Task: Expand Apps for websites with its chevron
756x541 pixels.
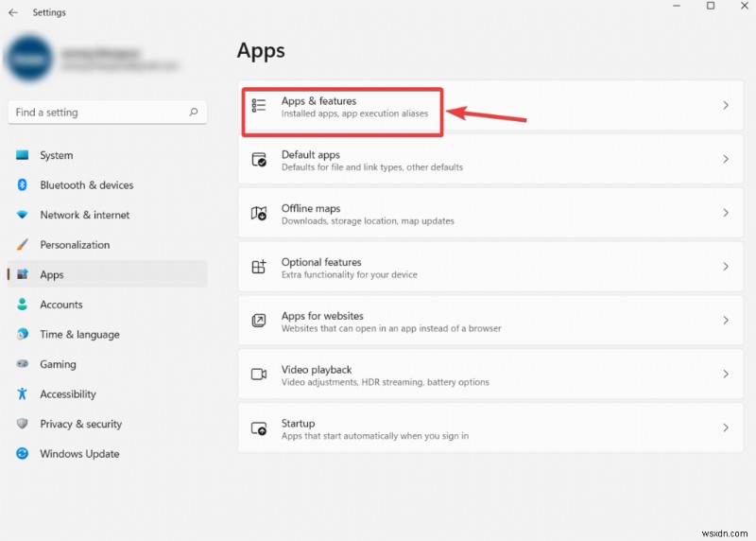Action: coord(726,321)
